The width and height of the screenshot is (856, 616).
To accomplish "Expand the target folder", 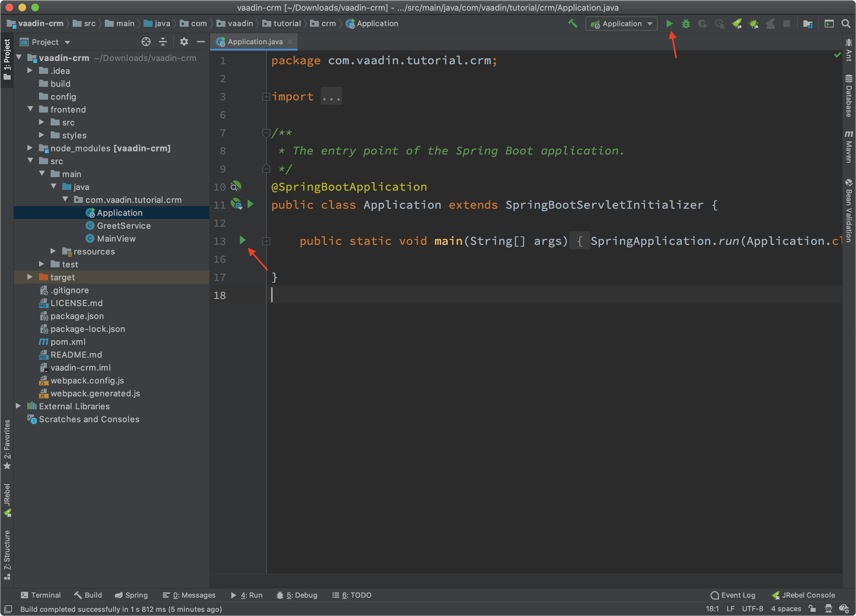I will click(x=30, y=277).
